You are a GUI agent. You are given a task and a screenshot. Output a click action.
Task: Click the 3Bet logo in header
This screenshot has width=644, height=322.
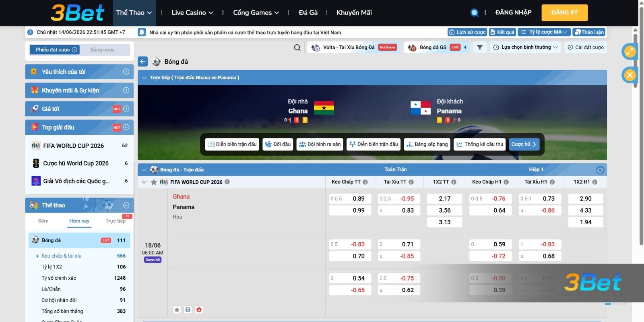[x=77, y=12]
